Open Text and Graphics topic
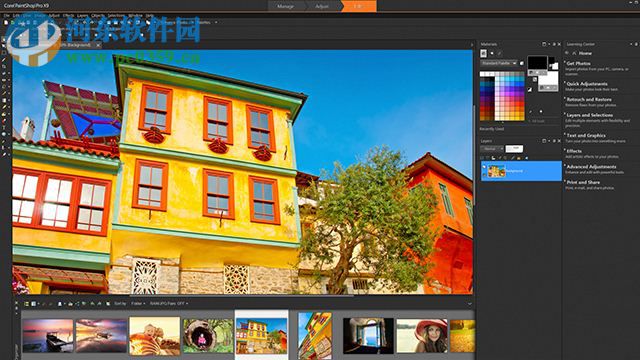640x360 pixels. tap(586, 136)
